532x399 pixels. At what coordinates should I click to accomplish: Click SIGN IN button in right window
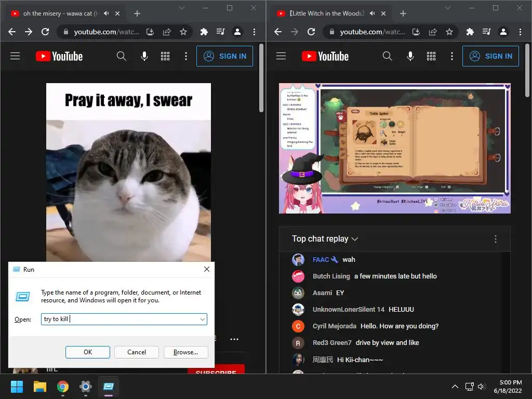[490, 56]
